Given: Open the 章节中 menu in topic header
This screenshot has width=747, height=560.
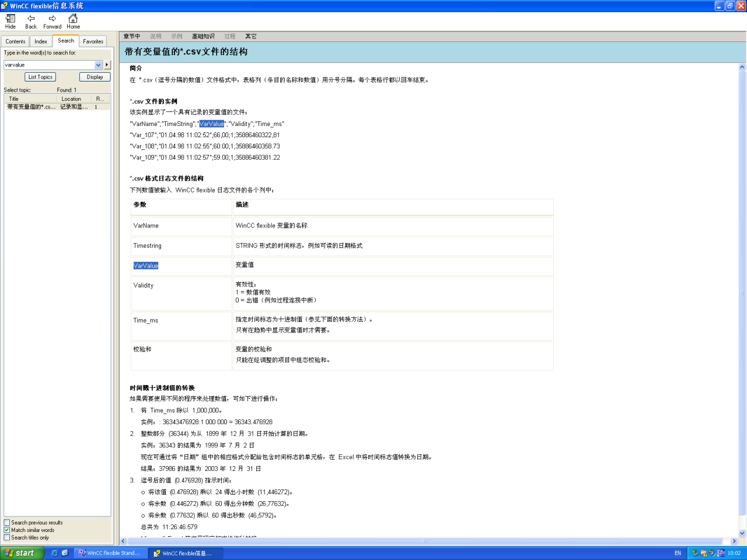Looking at the screenshot, I should pos(132,36).
